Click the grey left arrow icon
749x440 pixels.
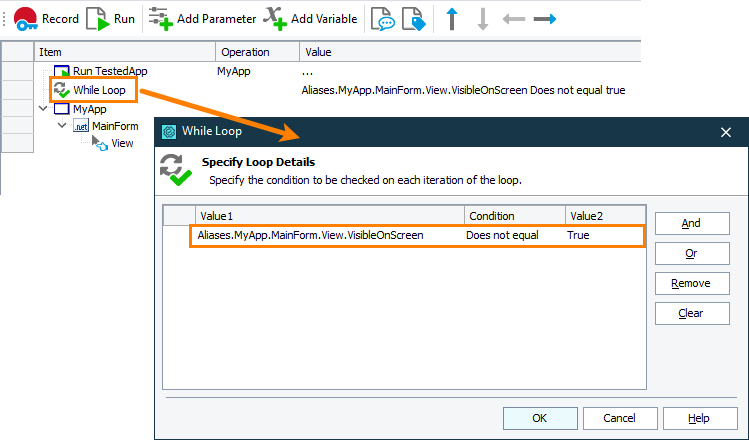tap(513, 18)
